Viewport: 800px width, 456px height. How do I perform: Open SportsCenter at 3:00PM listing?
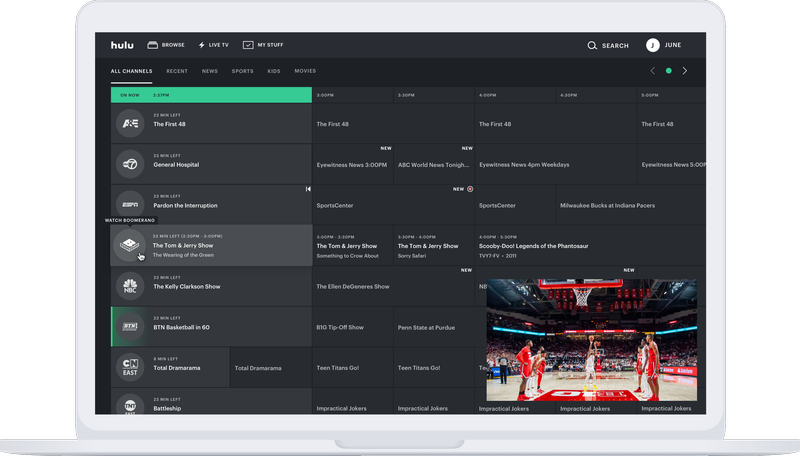pyautogui.click(x=393, y=205)
